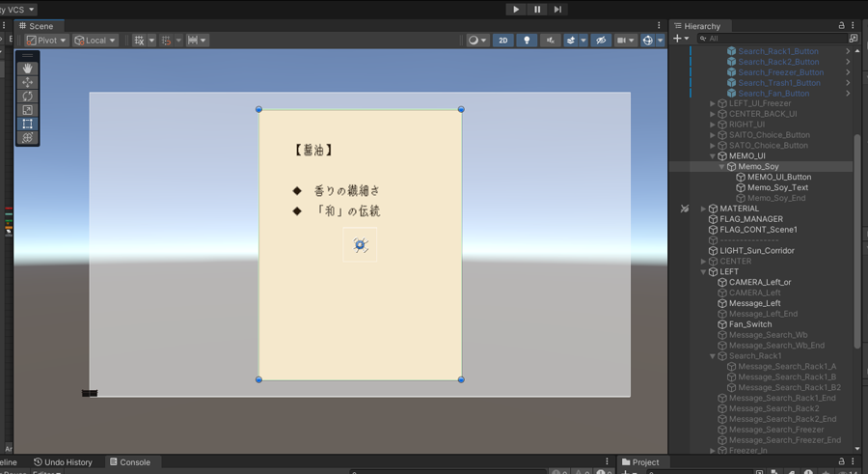
Task: Toggle 2D view mode in Scene
Action: 502,41
